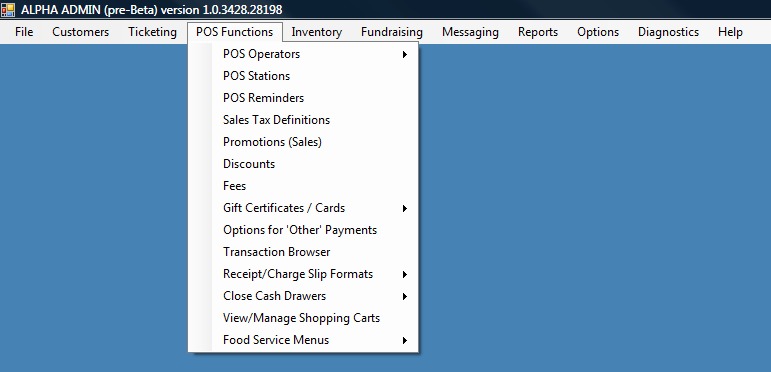Open the Fees entry

pyautogui.click(x=303, y=186)
